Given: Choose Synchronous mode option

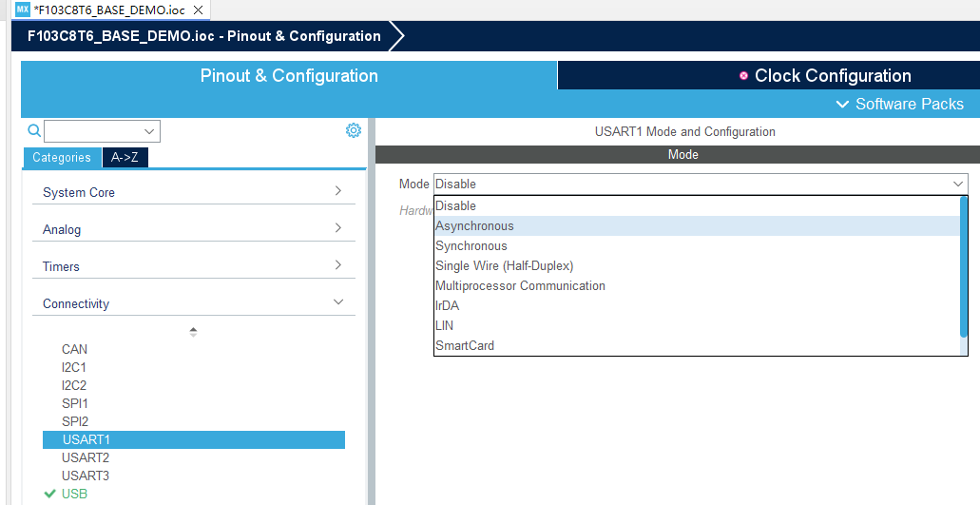Looking at the screenshot, I should [x=697, y=245].
